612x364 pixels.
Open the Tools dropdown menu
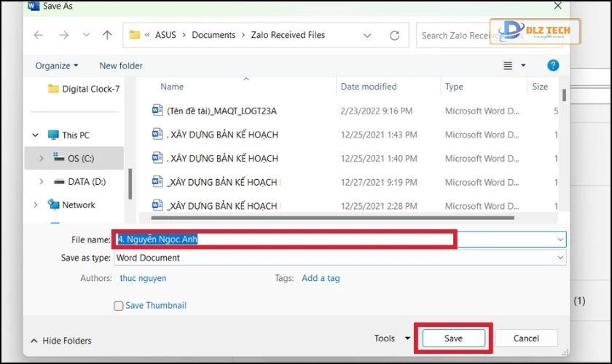point(392,339)
